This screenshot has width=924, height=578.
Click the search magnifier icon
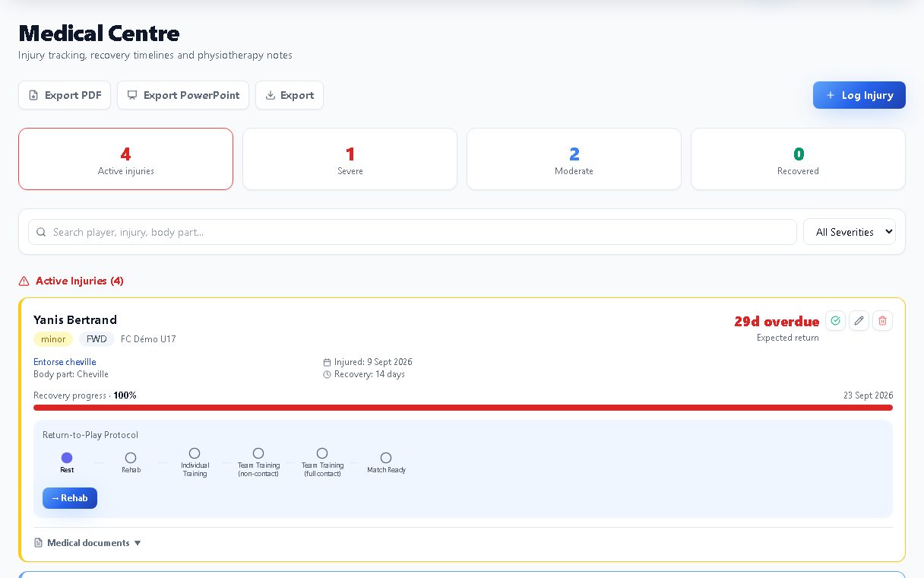point(41,232)
